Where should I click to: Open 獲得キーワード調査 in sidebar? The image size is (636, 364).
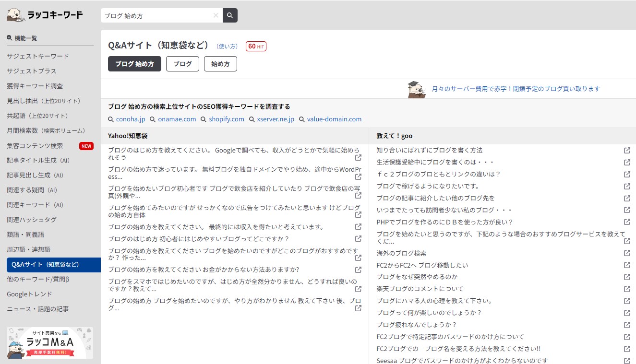point(35,86)
